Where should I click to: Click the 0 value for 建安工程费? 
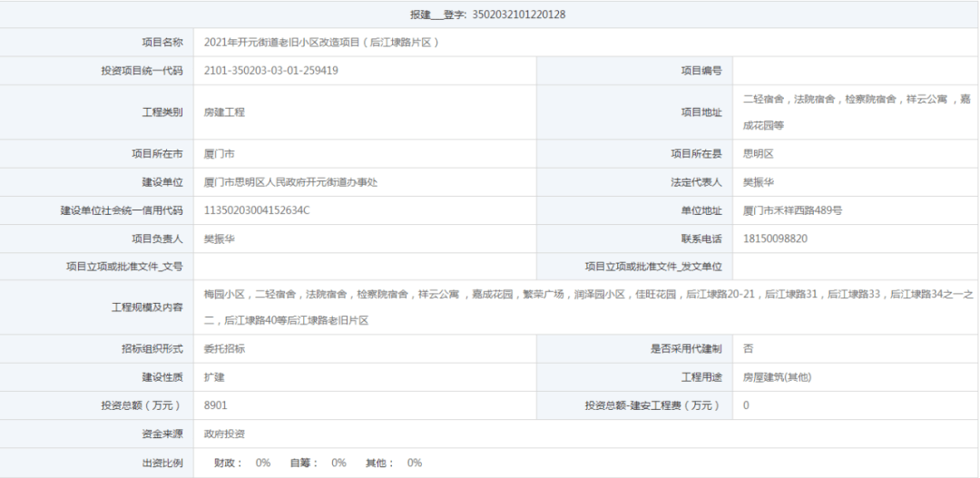point(746,405)
